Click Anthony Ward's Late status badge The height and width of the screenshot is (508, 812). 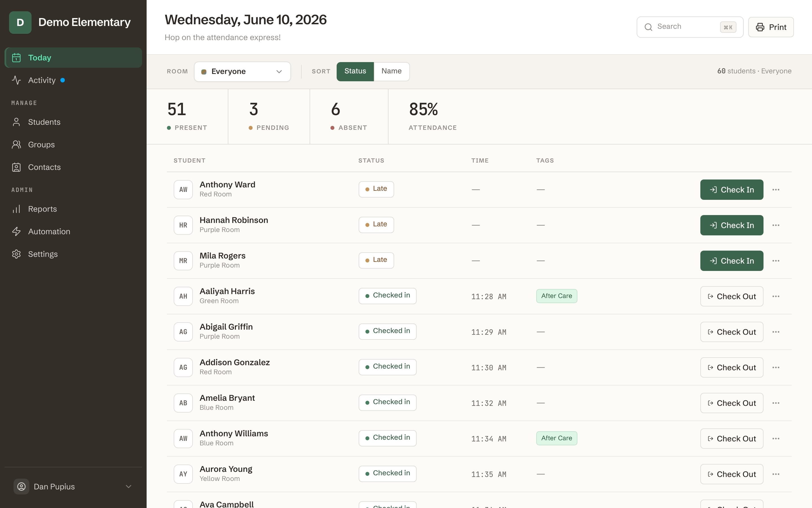pyautogui.click(x=376, y=189)
